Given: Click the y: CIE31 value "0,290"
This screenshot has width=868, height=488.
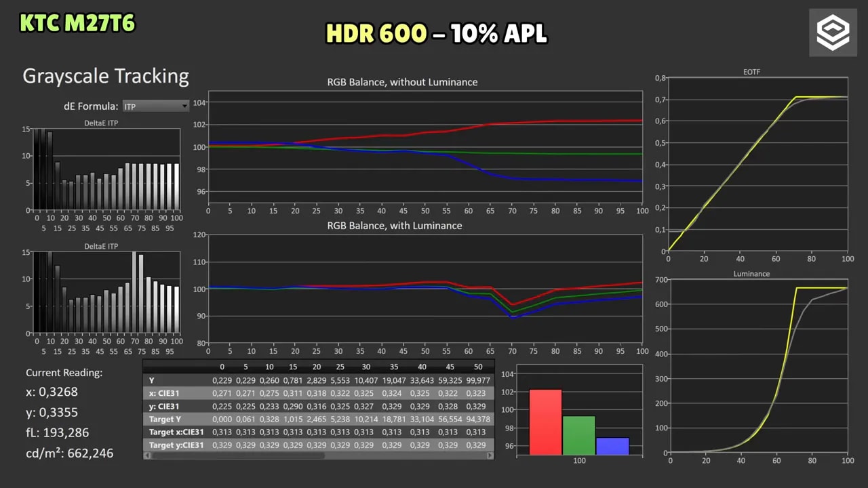Looking at the screenshot, I should [293, 406].
